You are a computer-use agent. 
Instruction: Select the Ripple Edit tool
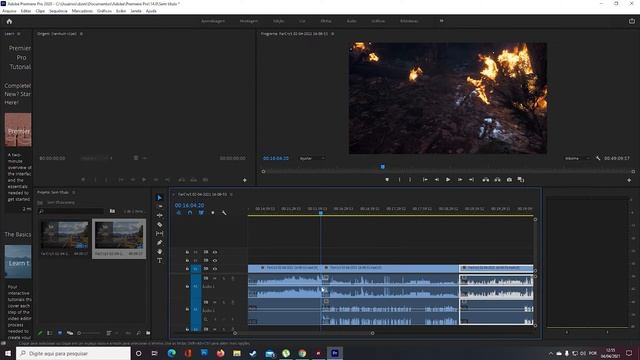(x=159, y=216)
